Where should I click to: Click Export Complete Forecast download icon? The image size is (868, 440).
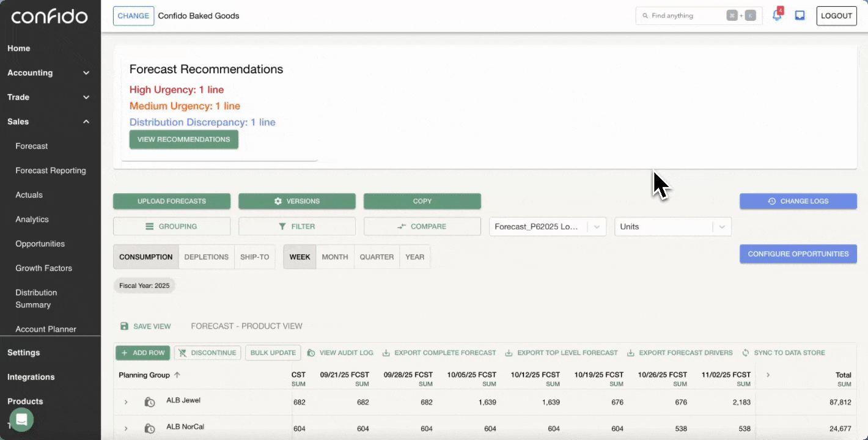[386, 353]
